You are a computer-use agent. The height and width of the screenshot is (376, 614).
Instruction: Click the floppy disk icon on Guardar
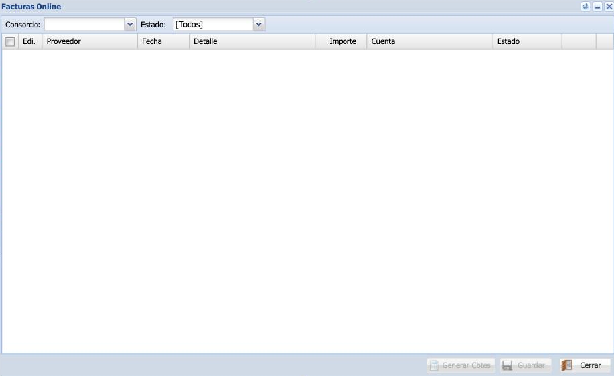[x=507, y=365]
